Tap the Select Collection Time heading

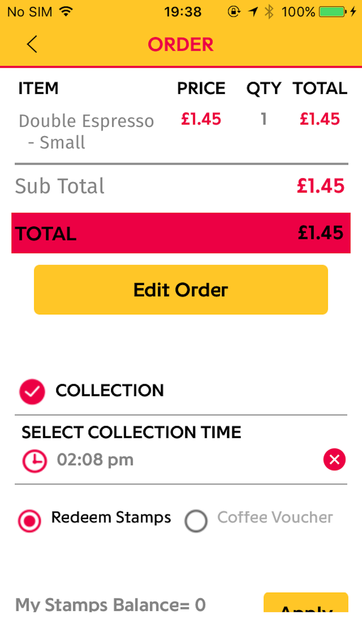click(131, 432)
